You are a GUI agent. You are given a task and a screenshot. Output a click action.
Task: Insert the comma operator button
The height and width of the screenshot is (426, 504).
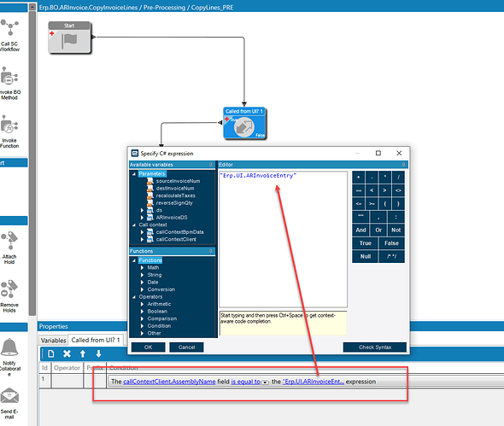pos(378,217)
